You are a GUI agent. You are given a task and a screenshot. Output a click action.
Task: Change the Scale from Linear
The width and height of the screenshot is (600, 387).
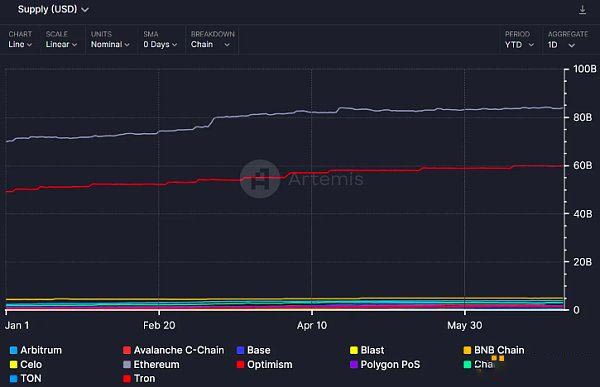(61, 39)
